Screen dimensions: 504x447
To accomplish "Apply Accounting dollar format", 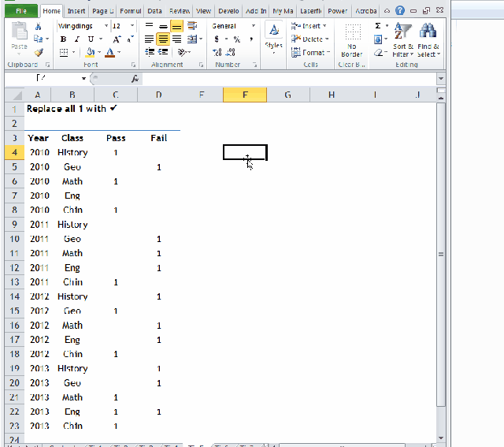I will pos(217,39).
